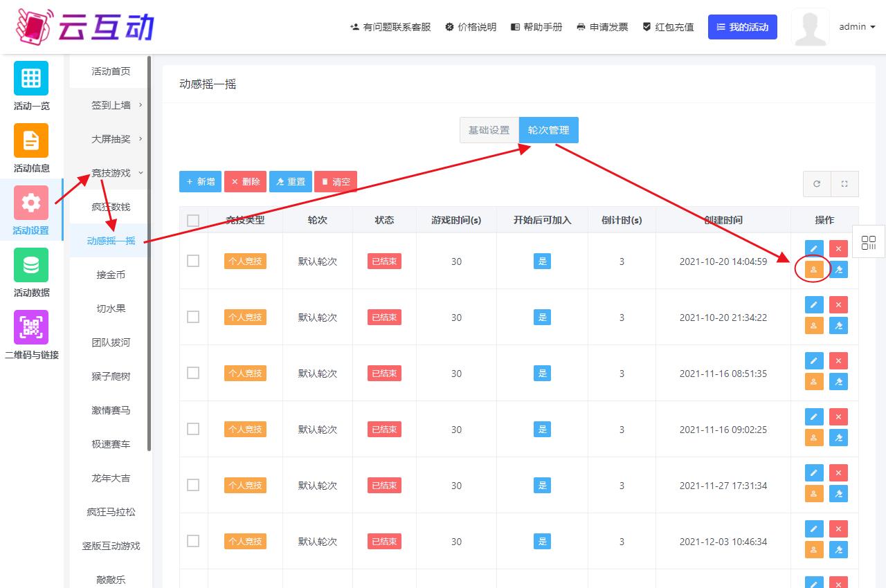
Task: Select 动感摇一摇 game
Action: click(x=111, y=241)
